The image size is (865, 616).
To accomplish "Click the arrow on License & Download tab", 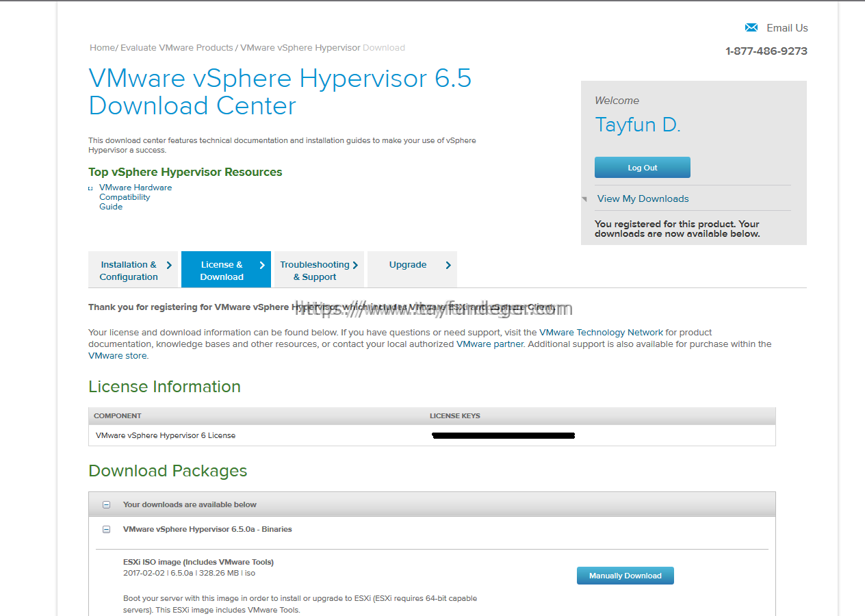I will 262,265.
